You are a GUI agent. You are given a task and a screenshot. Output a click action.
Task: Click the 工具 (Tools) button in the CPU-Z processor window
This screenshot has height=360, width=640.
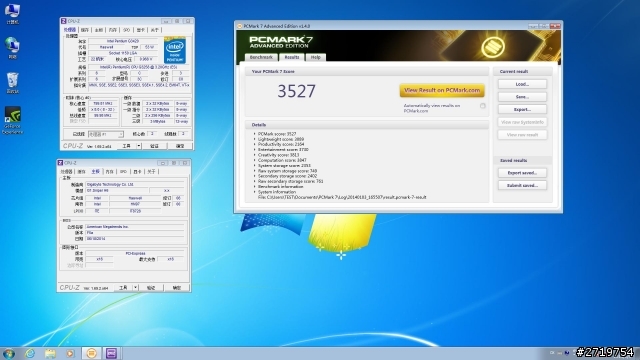pyautogui.click(x=127, y=146)
